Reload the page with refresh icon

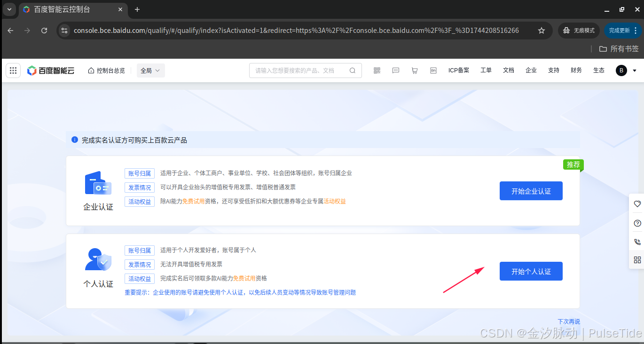(44, 31)
